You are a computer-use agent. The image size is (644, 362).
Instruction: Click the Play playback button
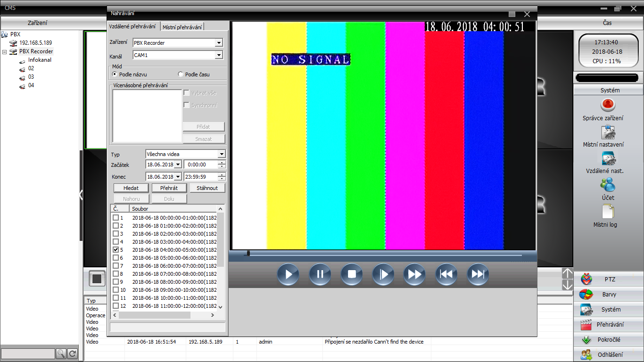click(288, 274)
